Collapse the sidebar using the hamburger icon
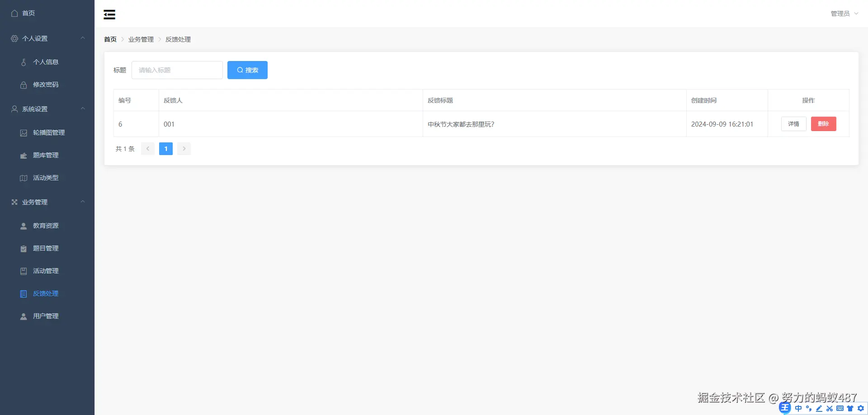The image size is (868, 415). click(x=109, y=14)
